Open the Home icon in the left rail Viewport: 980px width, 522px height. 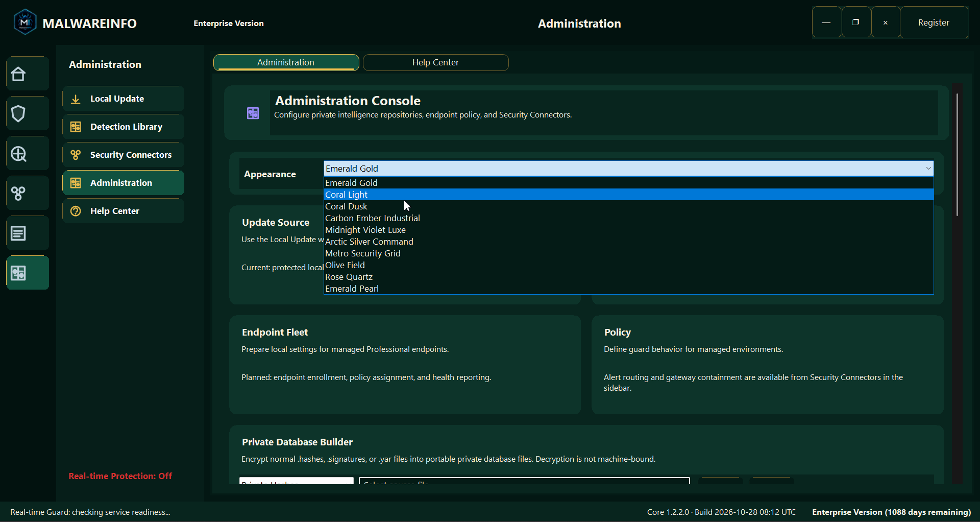28,74
